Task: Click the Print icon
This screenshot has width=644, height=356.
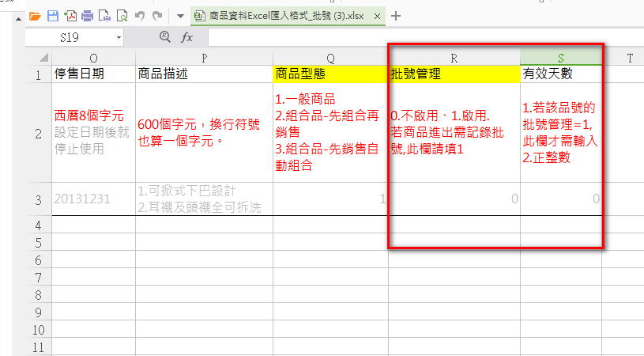Action: 87,17
